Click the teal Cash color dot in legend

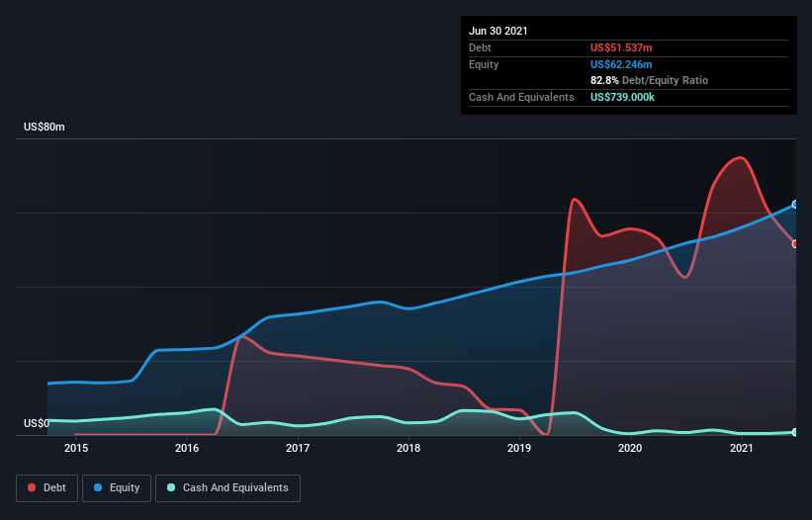[171, 487]
